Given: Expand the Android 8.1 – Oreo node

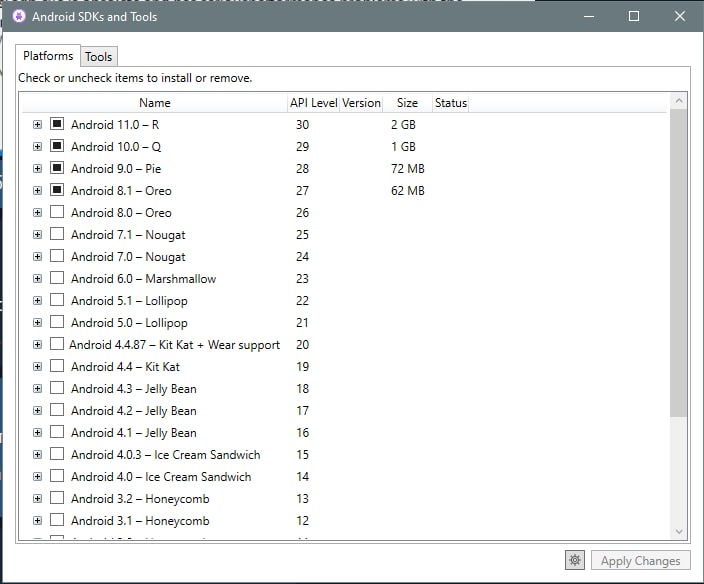Looking at the screenshot, I should coord(38,190).
